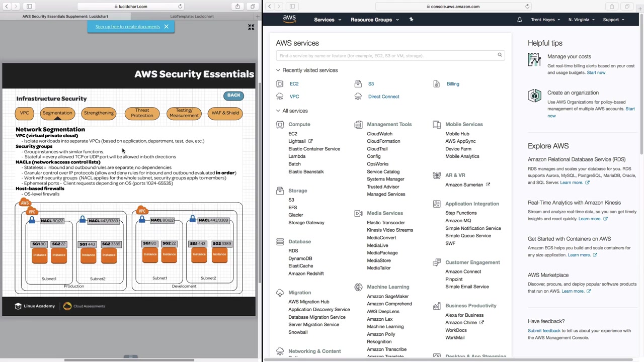The height and width of the screenshot is (362, 644).
Task: Go forward in the Lucidchart browser window
Action: point(16,7)
